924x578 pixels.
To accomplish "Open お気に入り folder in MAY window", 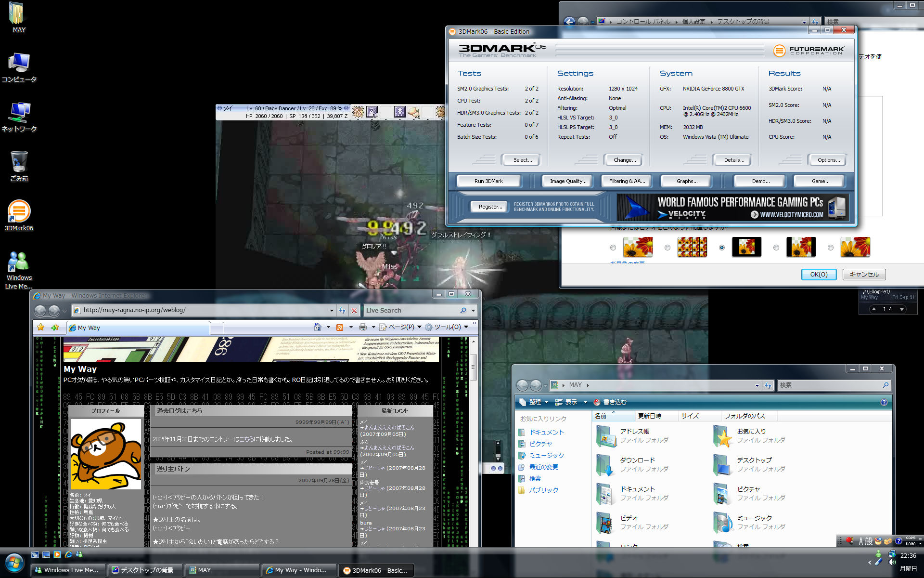I will click(750, 435).
